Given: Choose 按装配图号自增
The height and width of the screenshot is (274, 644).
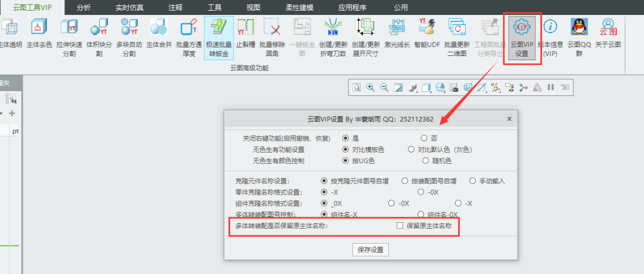Looking at the screenshot, I should tap(404, 181).
